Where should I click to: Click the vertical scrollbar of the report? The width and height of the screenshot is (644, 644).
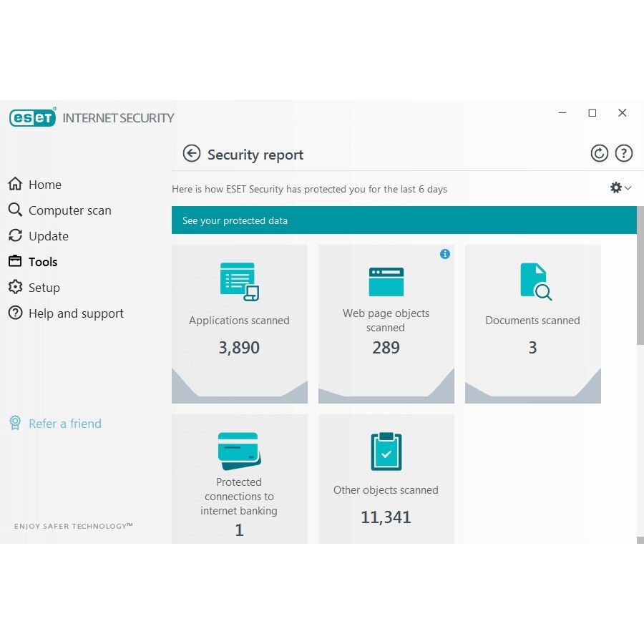click(640, 286)
